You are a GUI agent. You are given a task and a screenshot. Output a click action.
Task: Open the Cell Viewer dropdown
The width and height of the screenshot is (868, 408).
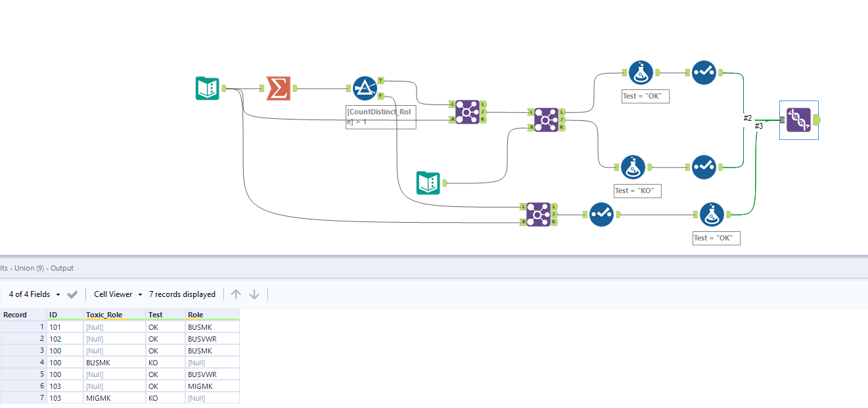(x=116, y=294)
